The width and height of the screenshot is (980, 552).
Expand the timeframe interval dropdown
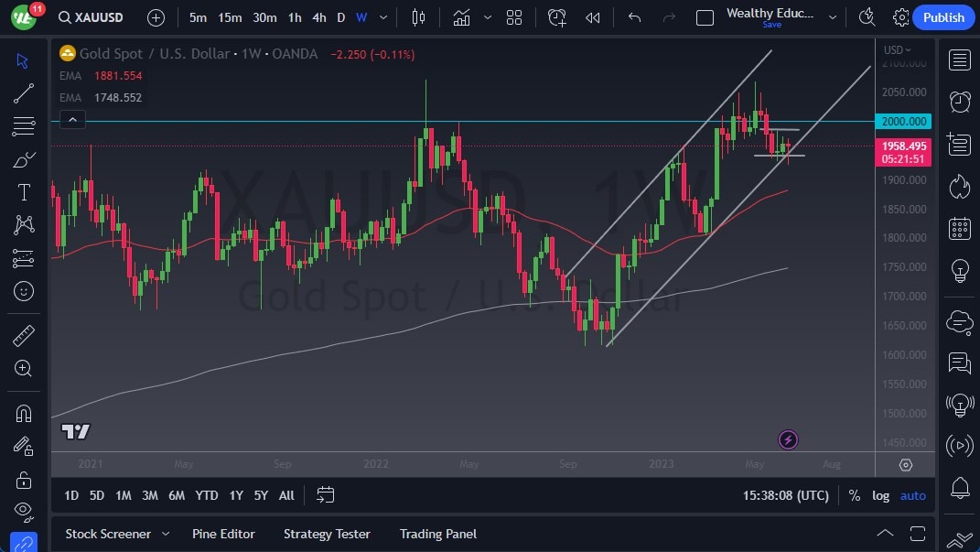pos(383,17)
